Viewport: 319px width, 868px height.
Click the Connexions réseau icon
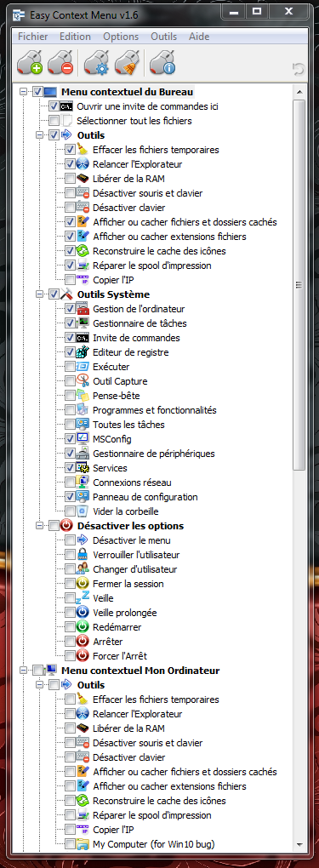coord(83,483)
